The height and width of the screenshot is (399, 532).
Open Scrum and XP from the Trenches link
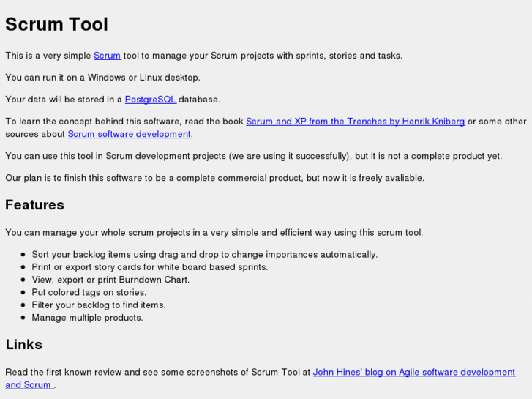coord(355,122)
